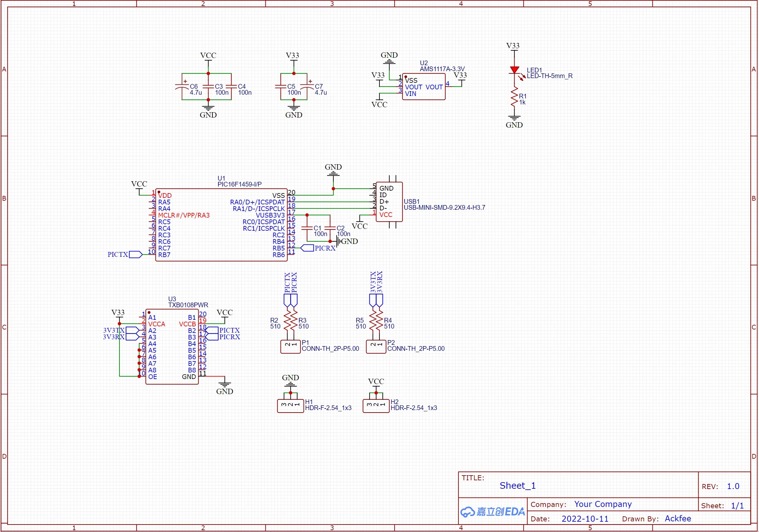
Task: Click the Ackfee drawn-by name
Action: 678,518
